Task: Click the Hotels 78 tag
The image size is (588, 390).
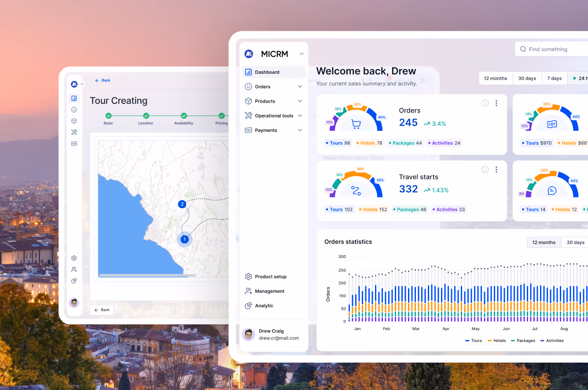Action: pos(369,143)
